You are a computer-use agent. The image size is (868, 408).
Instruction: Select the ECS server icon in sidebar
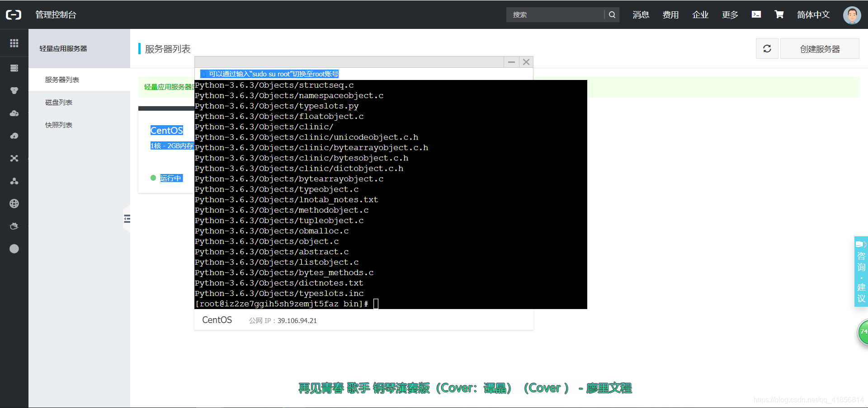pos(14,68)
